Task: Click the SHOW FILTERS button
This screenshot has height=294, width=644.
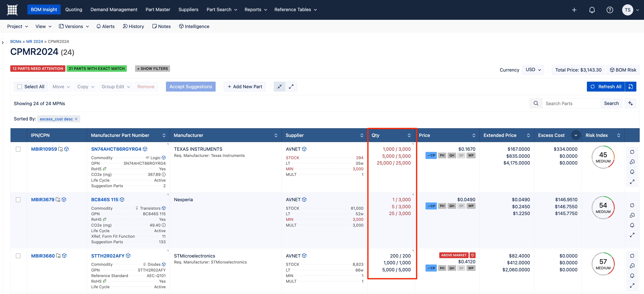Action: tap(153, 68)
